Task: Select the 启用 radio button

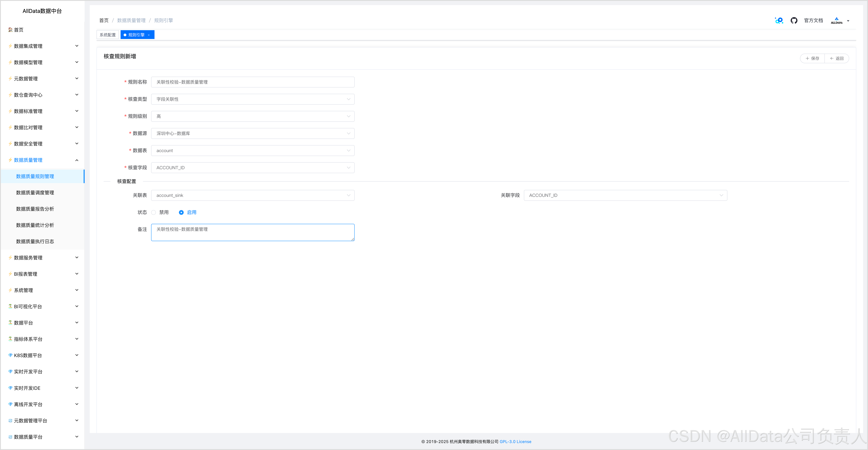Action: click(x=181, y=212)
